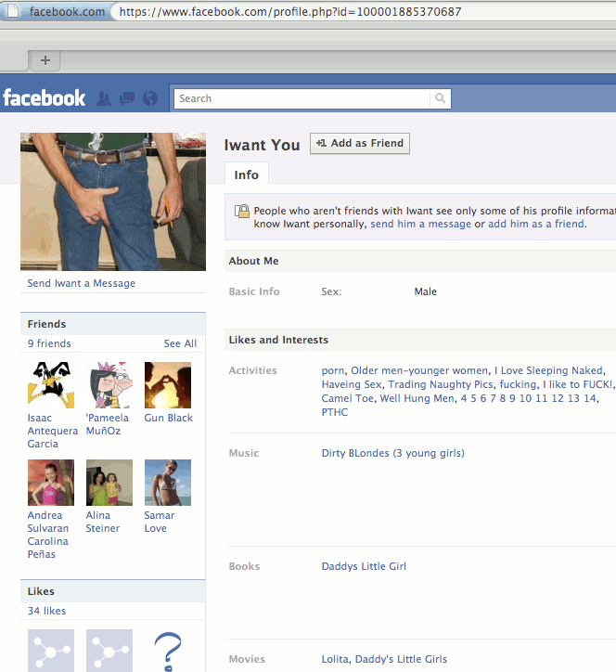Open the messages icon in header

pos(127,98)
